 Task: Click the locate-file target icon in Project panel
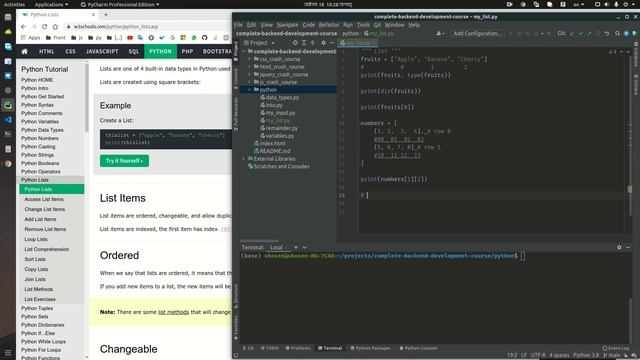295,43
